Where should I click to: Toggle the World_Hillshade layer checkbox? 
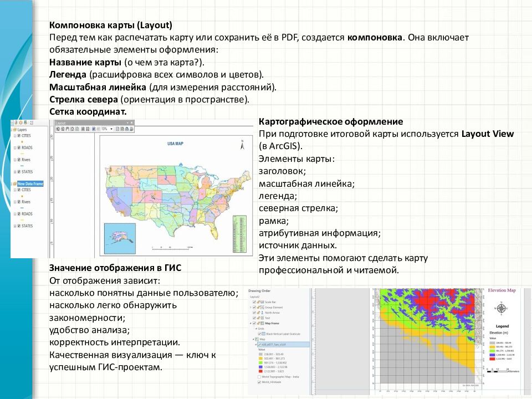tap(259, 382)
